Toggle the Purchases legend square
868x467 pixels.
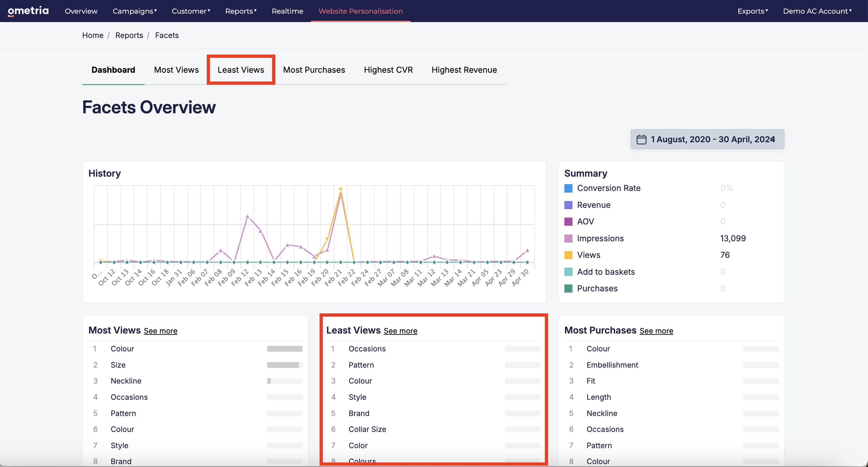coord(568,289)
